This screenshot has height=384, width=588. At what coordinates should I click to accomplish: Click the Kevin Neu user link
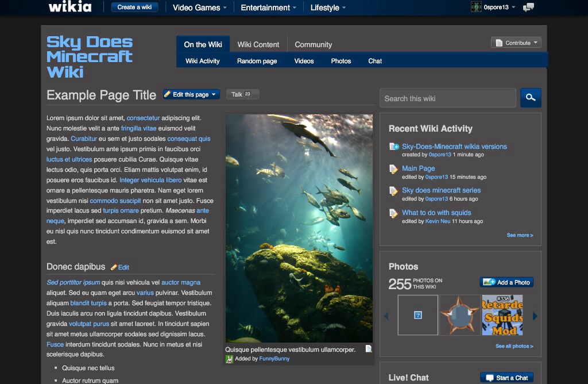pyautogui.click(x=438, y=221)
